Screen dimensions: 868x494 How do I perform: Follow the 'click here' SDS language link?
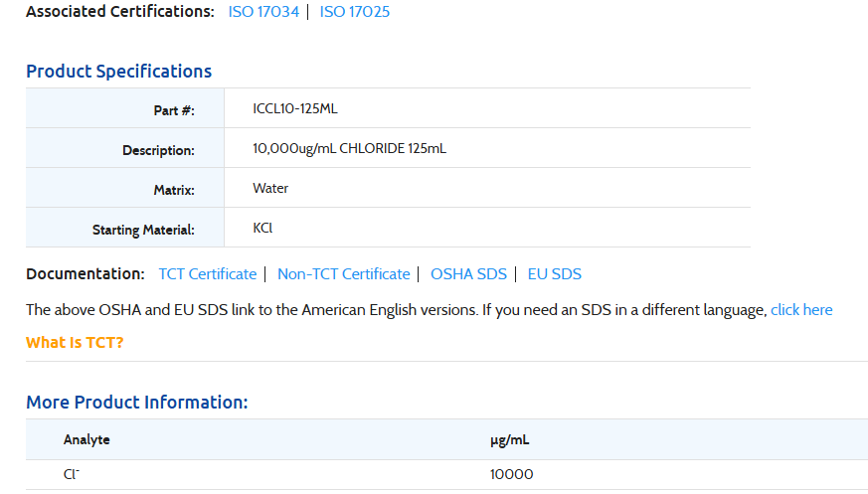coord(801,310)
